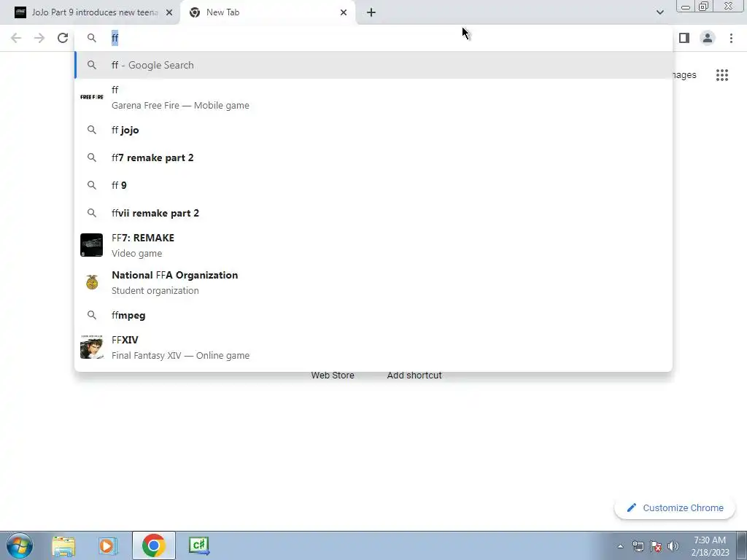Go back with the left arrow

tap(16, 38)
